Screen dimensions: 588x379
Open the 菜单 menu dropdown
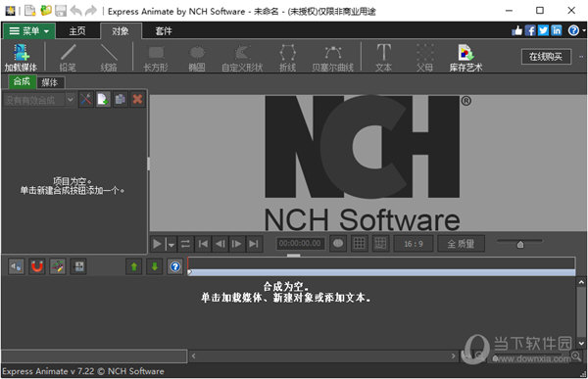pos(29,30)
